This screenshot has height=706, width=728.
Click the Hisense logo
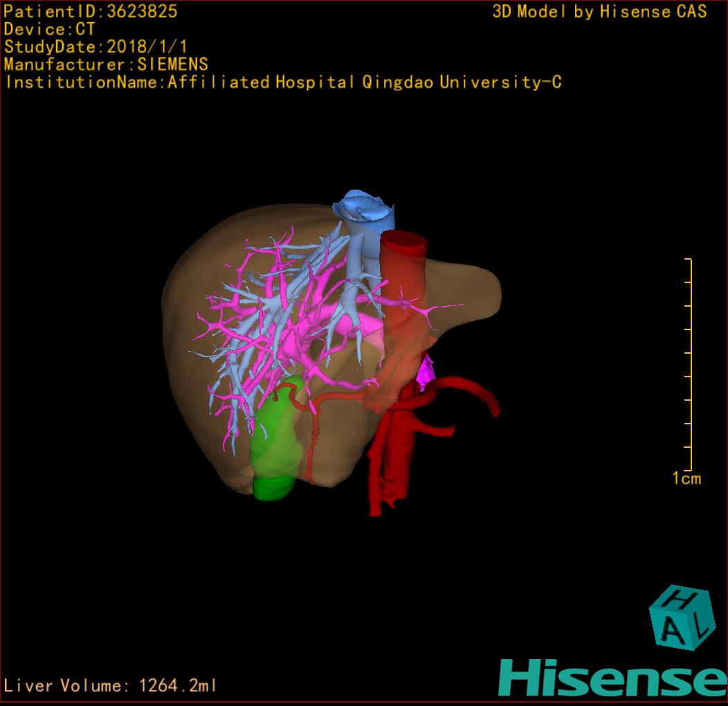click(612, 678)
